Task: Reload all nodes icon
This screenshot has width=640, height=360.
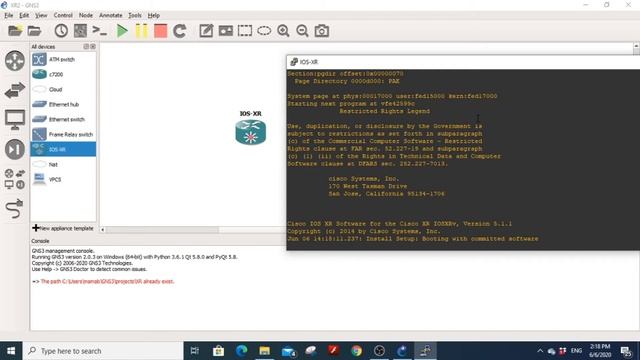Action: pos(180,31)
